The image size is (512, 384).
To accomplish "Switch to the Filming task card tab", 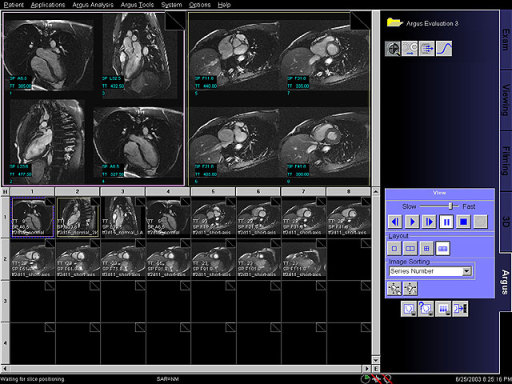I will tap(505, 160).
